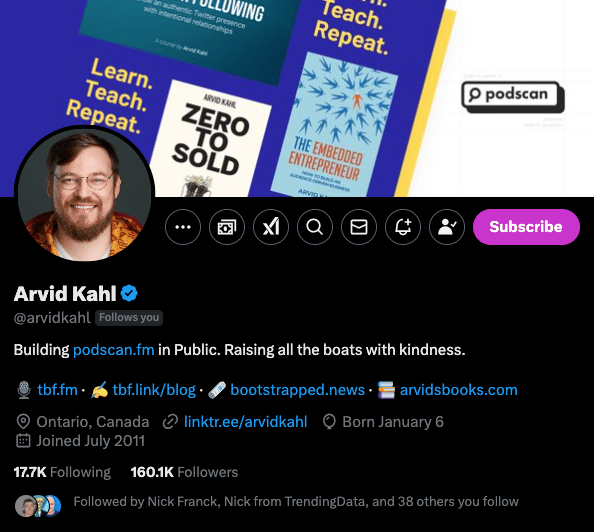Click the blue verified badge

[129, 293]
